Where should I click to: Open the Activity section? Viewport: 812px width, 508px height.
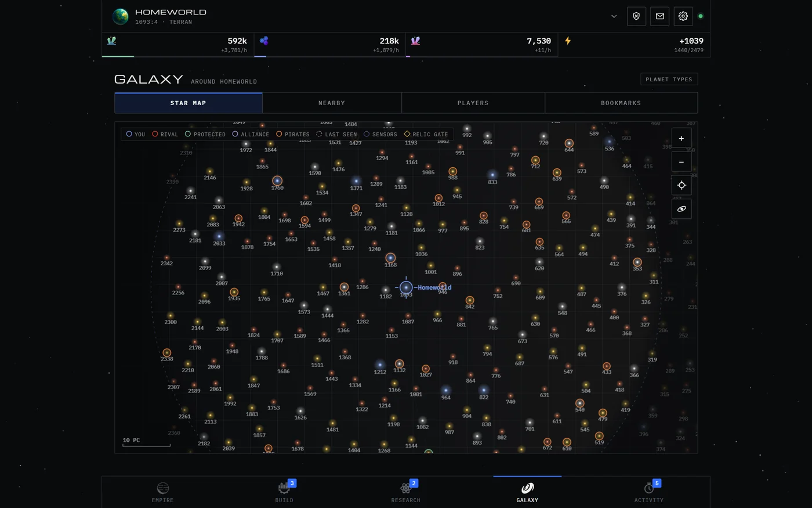(649, 492)
